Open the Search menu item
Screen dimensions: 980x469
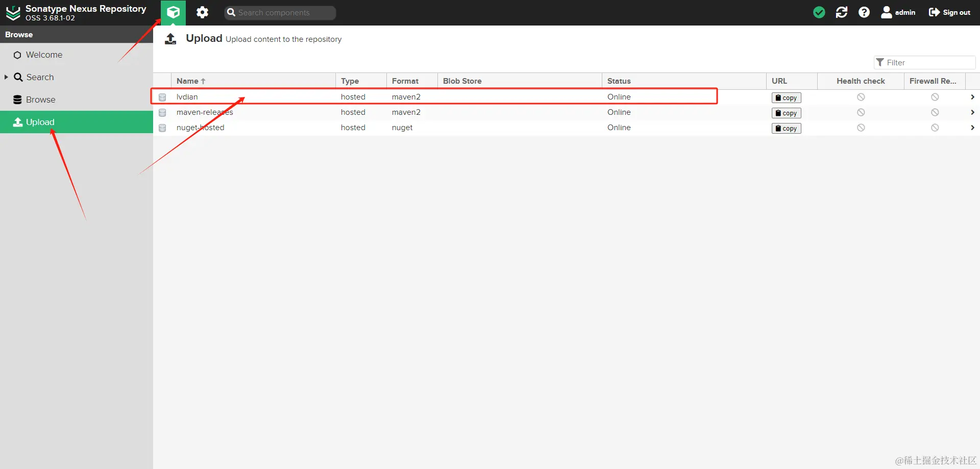tap(40, 77)
